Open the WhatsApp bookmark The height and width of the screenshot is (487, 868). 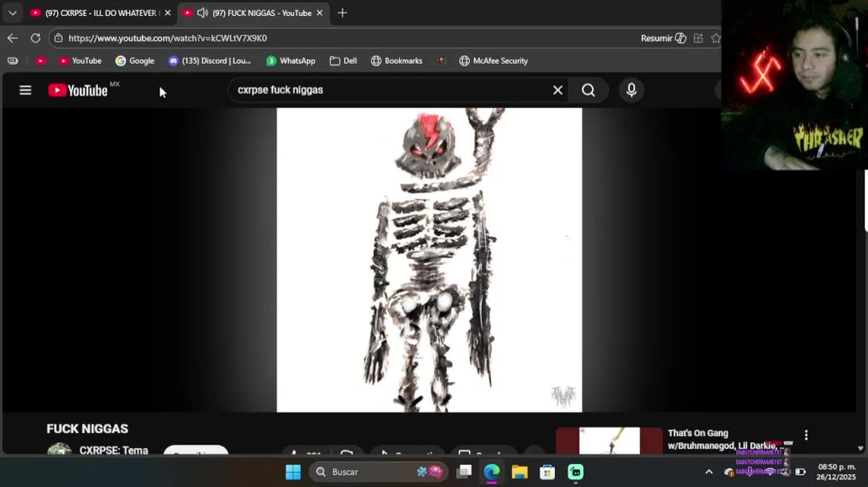[x=291, y=61]
